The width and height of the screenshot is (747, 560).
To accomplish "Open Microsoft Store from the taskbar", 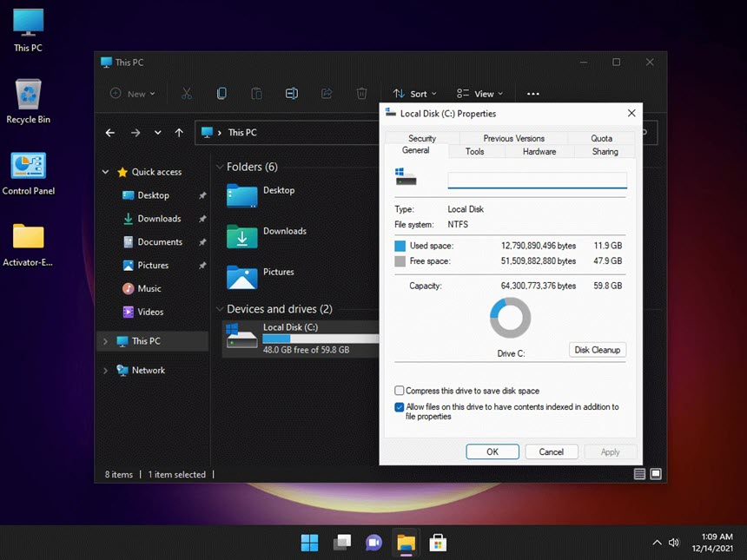I will point(438,543).
